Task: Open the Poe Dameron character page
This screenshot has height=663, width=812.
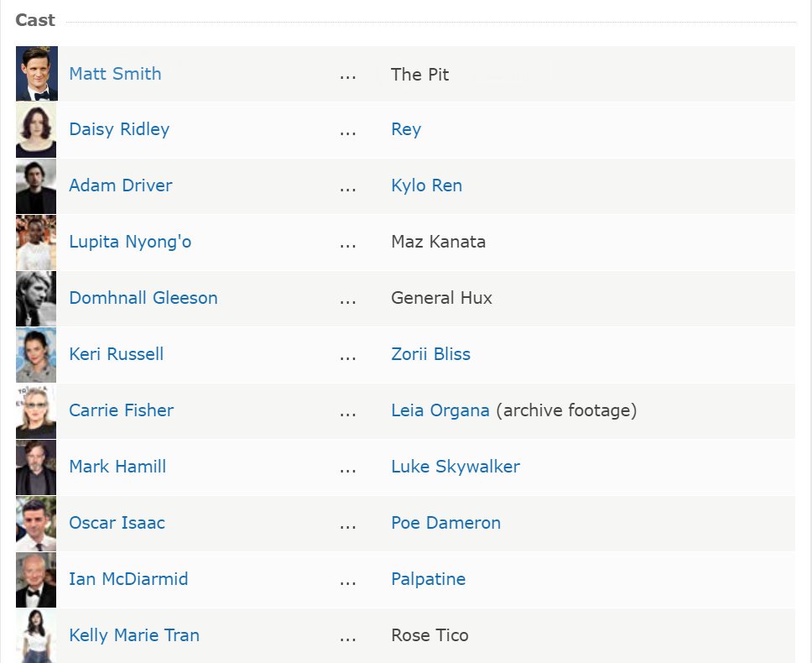Action: coord(445,523)
